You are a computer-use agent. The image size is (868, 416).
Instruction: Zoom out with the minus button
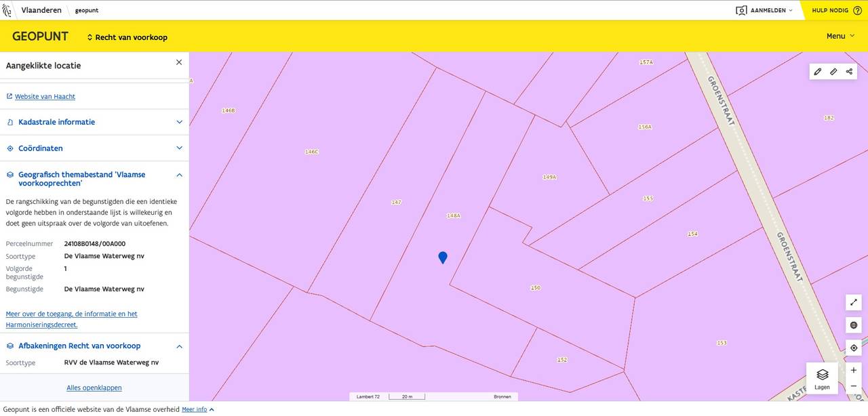click(x=853, y=386)
